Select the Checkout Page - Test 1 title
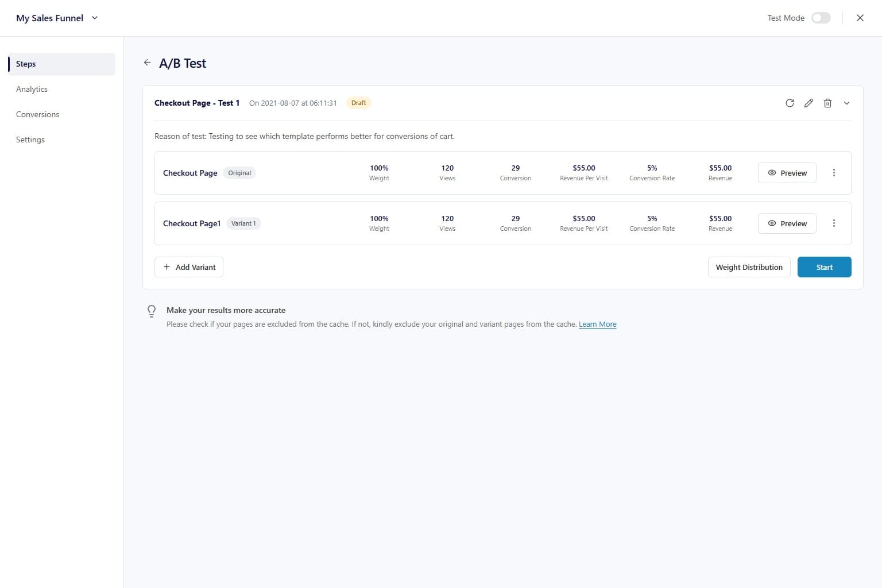This screenshot has height=588, width=882. click(197, 103)
